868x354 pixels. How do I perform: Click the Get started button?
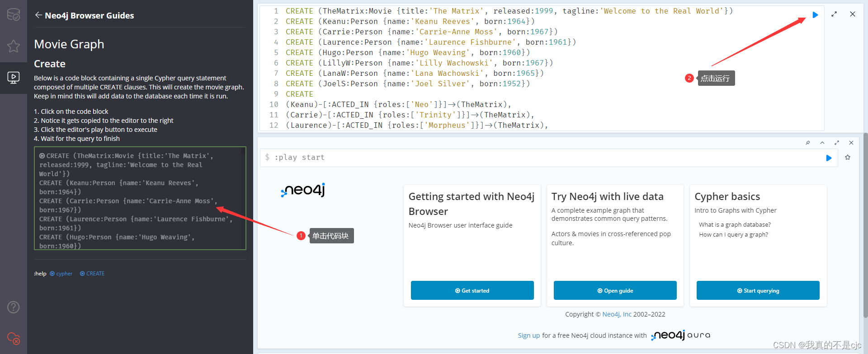[x=472, y=290]
